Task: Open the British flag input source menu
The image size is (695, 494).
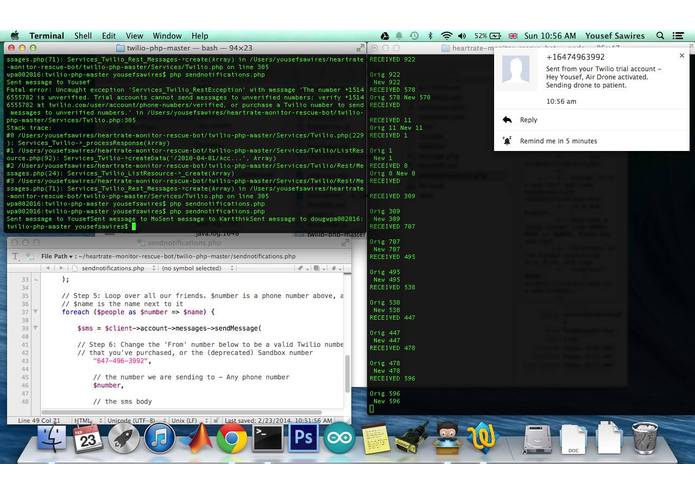Action: click(513, 36)
